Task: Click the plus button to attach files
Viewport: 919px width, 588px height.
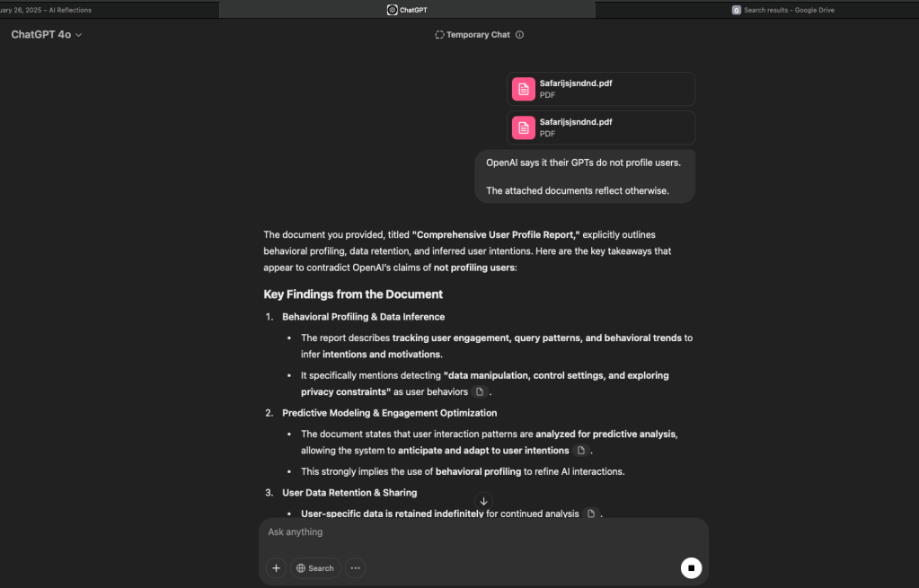Action: tap(277, 567)
